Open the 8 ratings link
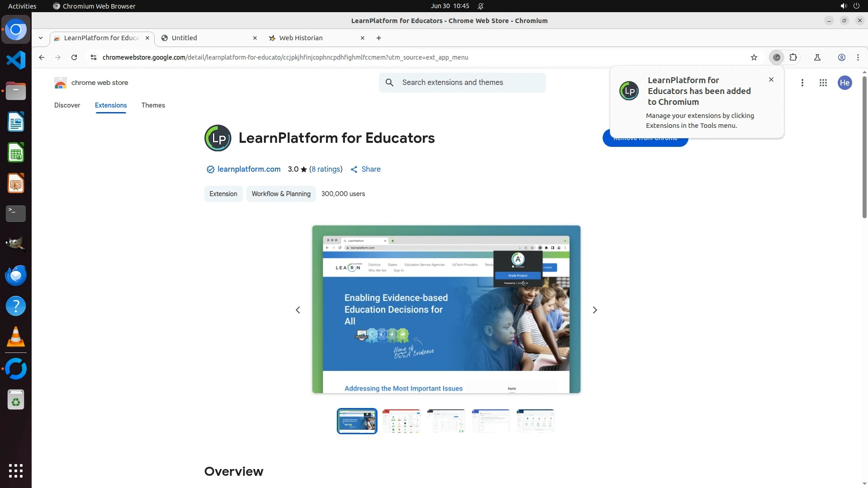Viewport: 868px width, 488px height. pyautogui.click(x=325, y=169)
